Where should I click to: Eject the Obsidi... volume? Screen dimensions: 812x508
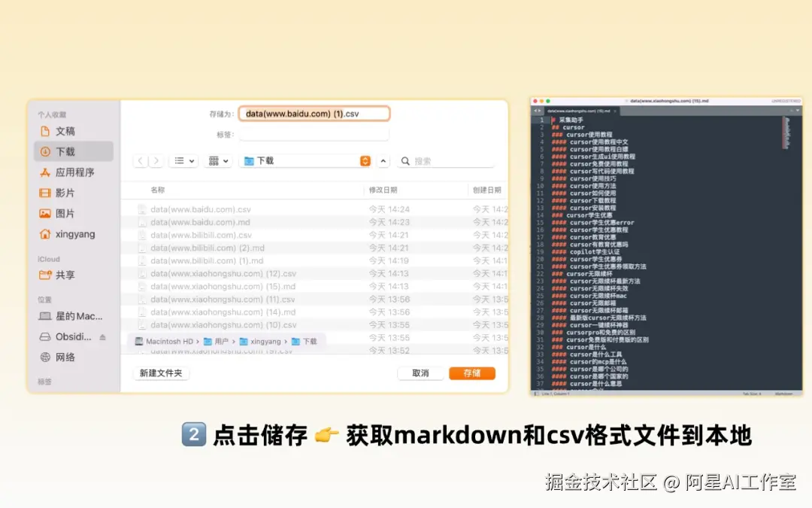click(102, 337)
